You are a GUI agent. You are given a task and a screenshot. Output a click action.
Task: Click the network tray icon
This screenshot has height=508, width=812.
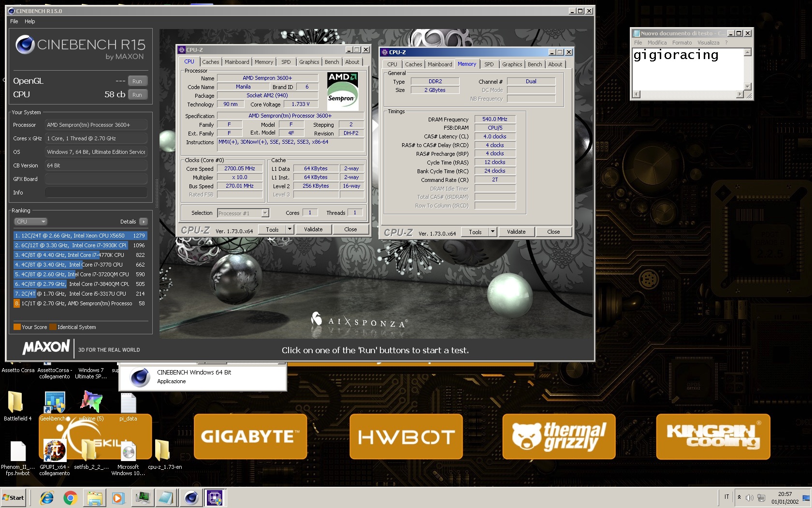point(761,498)
